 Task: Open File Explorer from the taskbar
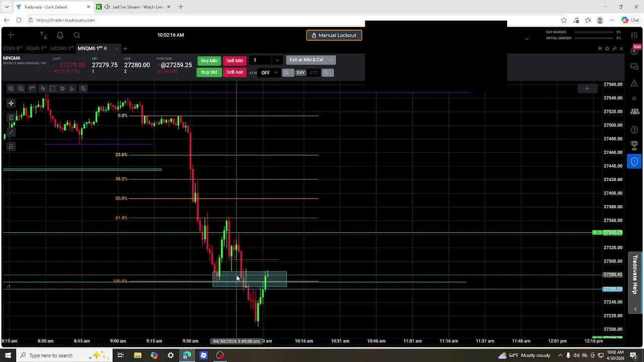pos(137,355)
